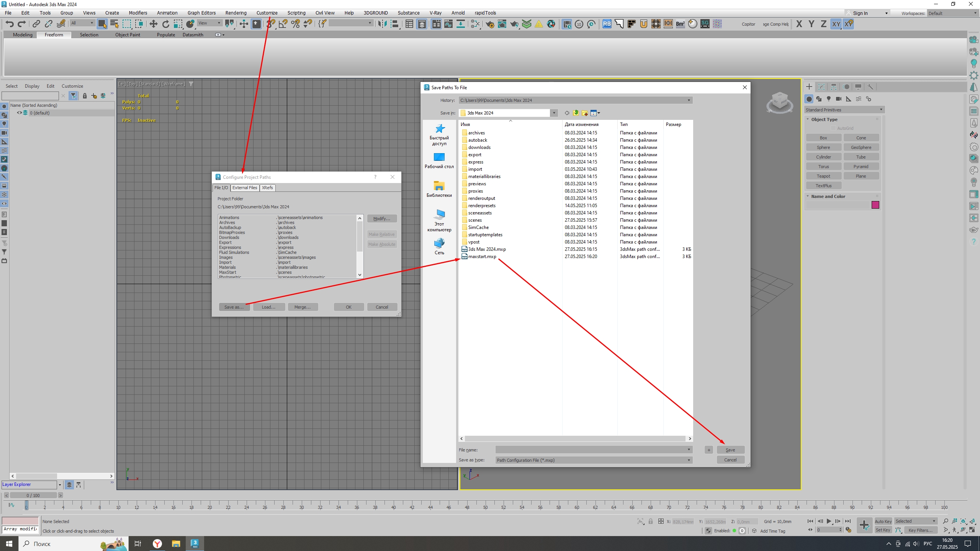Click Save as... in Configure Project Paths
980x551 pixels.
pyautogui.click(x=234, y=307)
